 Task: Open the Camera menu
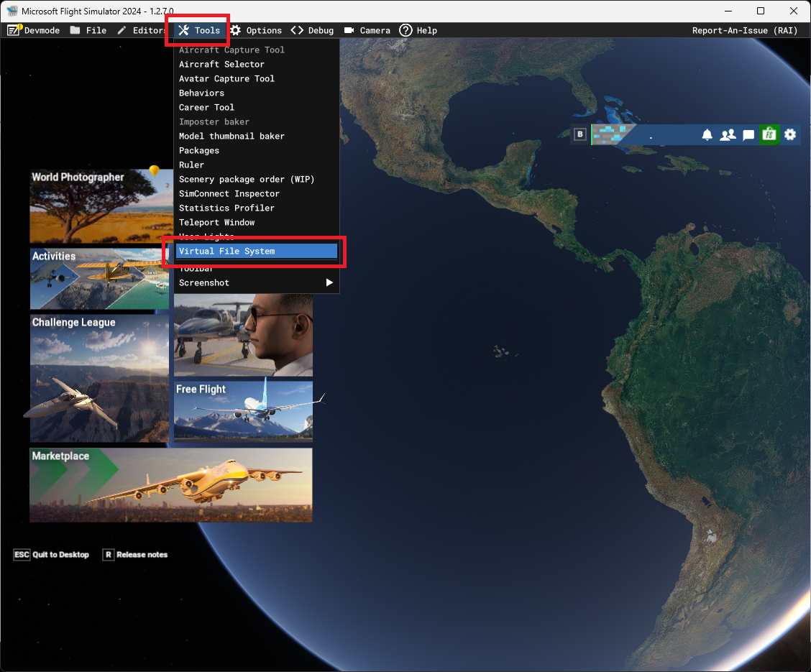pyautogui.click(x=367, y=30)
